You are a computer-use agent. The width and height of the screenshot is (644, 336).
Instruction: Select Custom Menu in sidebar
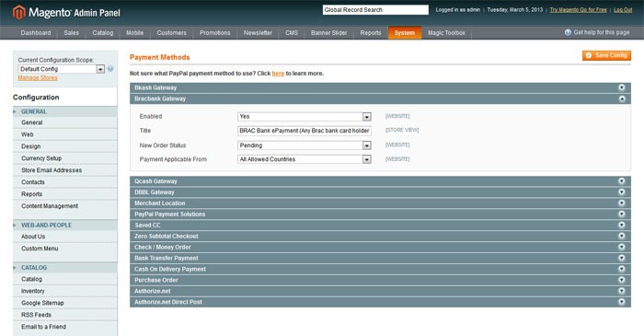tap(65, 249)
